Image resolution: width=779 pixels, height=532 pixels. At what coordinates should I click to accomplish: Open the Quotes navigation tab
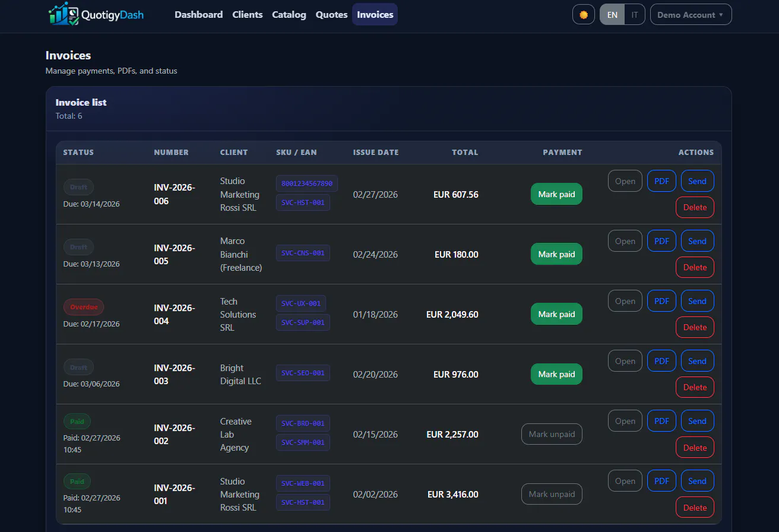tap(331, 15)
